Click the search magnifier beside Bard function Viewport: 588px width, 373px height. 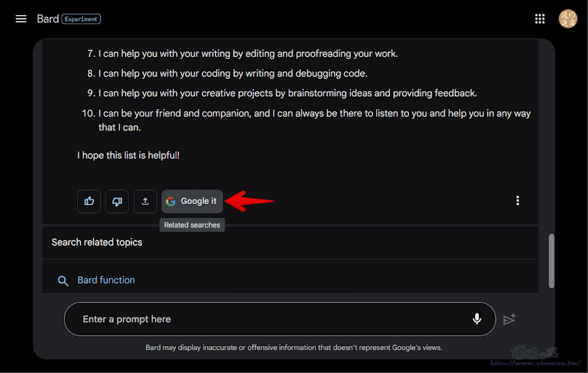click(63, 281)
